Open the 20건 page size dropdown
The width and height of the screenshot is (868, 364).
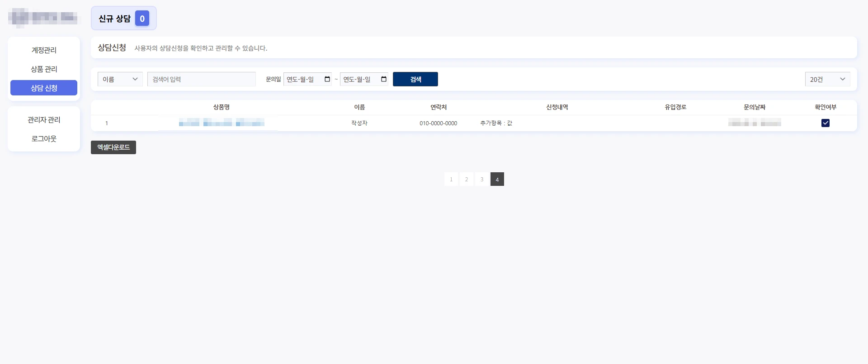click(827, 79)
